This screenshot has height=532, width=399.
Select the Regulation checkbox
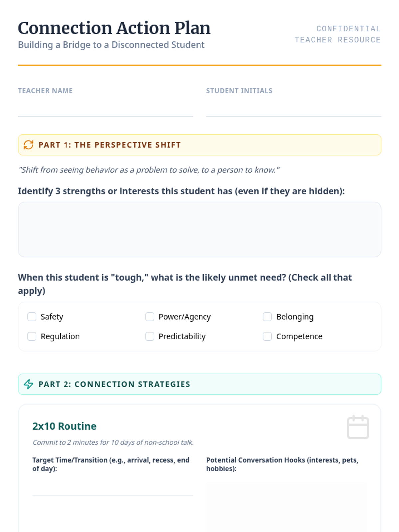coord(32,336)
